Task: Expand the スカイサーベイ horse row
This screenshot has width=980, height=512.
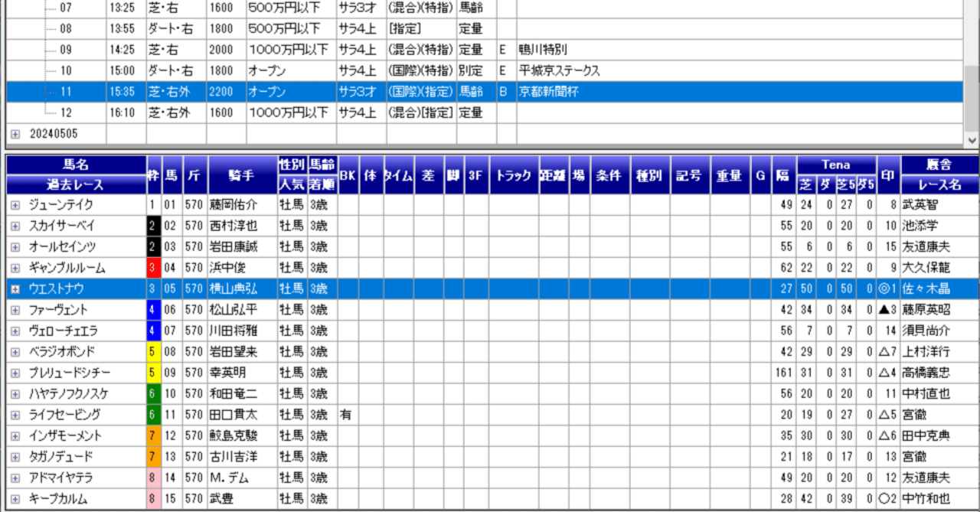Action: pyautogui.click(x=15, y=227)
